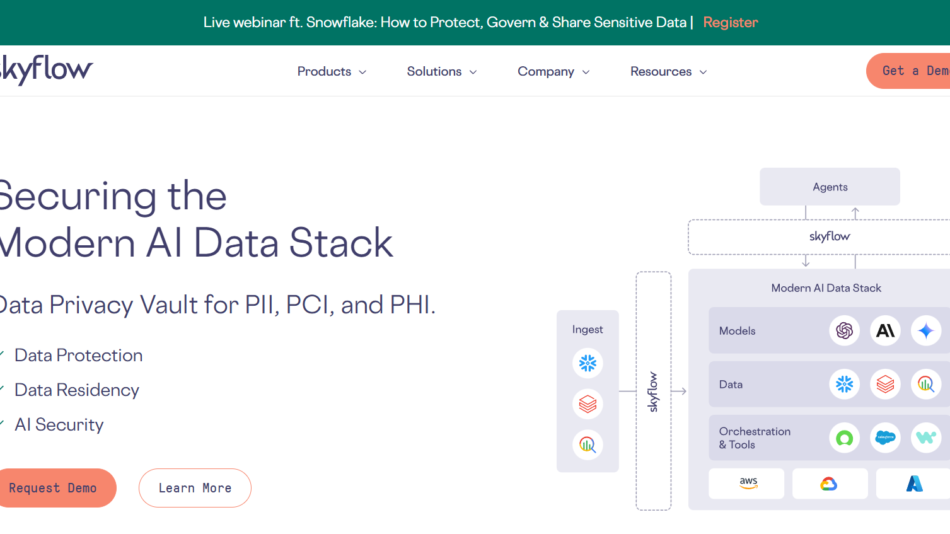Viewport: 950px width, 534px height.
Task: Go home via the Skyflow logo
Action: [x=46, y=70]
